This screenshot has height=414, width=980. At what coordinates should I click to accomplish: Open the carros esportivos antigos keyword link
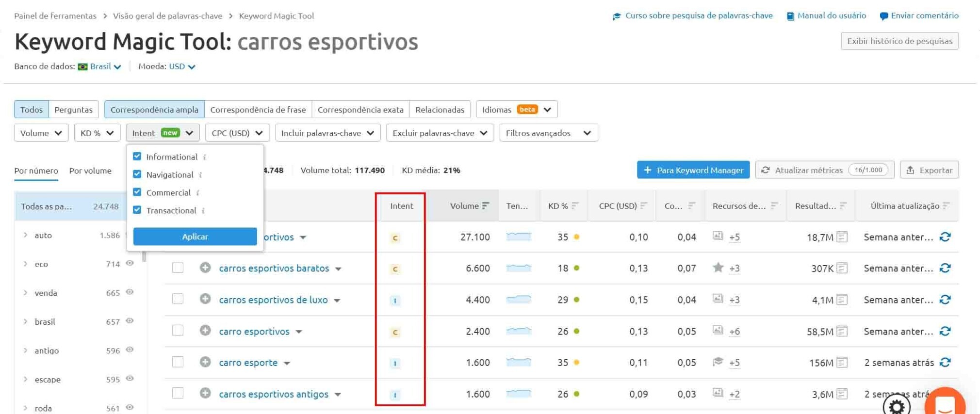click(274, 394)
